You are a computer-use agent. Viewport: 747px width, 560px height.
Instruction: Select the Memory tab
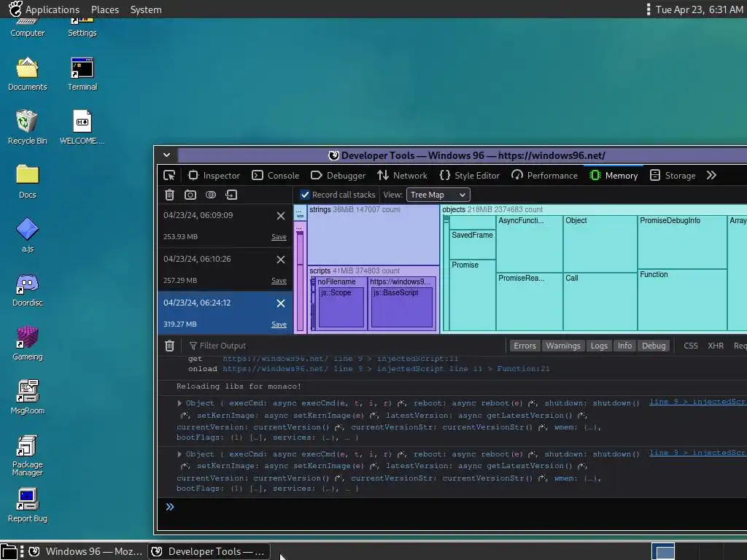[x=614, y=176]
